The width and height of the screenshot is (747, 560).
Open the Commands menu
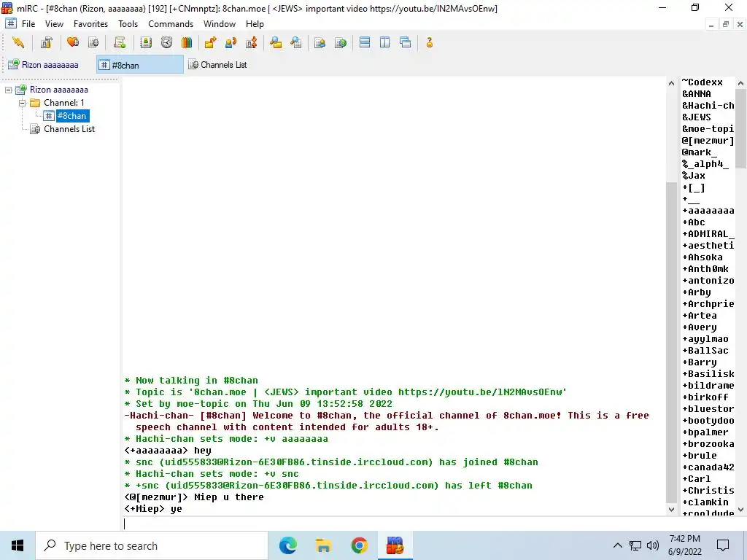pyautogui.click(x=171, y=24)
